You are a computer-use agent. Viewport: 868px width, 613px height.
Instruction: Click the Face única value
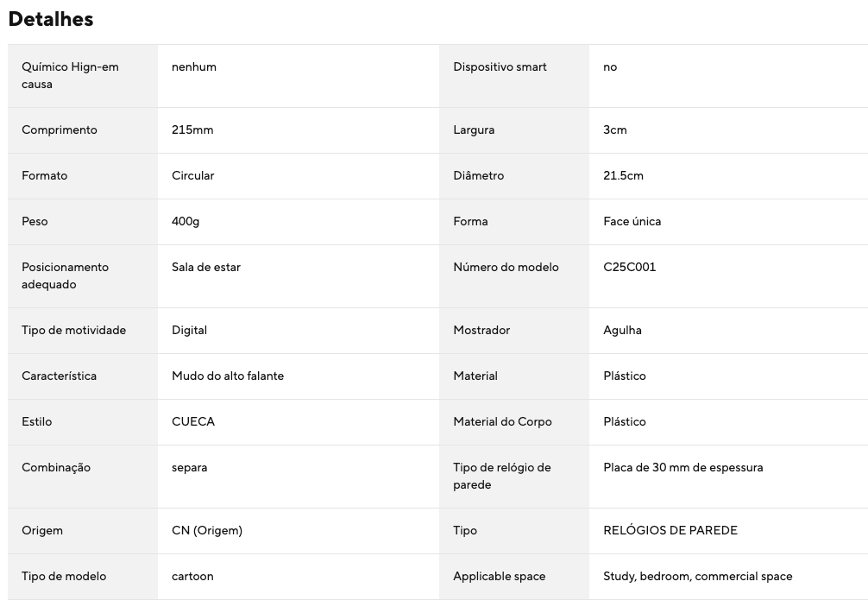(x=632, y=222)
